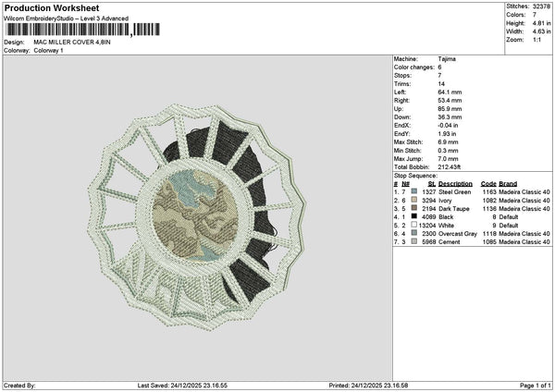Click the Width value '4.63 in'
This screenshot has height=392, width=555.
pyautogui.click(x=541, y=31)
